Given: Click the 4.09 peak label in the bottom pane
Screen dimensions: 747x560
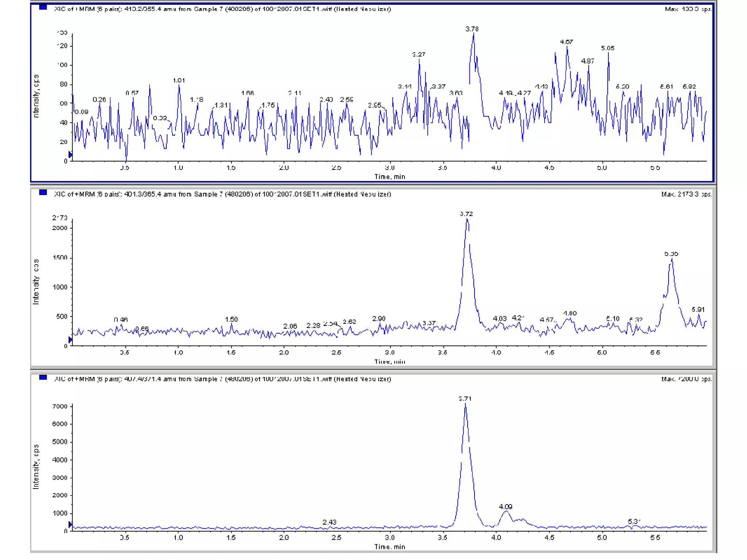Looking at the screenshot, I should point(506,507).
